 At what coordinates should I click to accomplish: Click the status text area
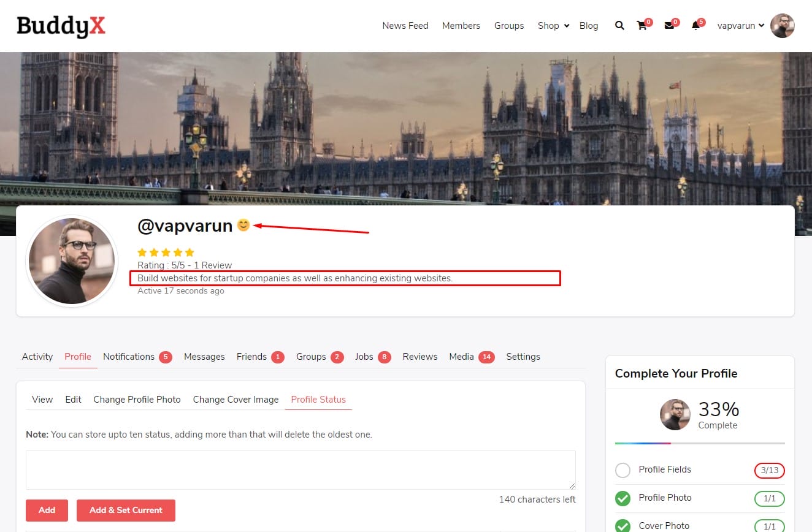pos(301,470)
